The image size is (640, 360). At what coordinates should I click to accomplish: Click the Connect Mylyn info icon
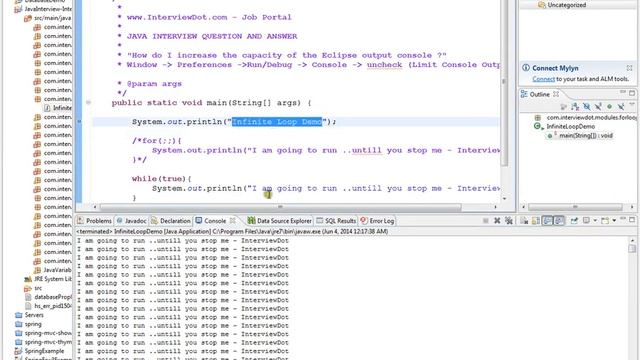coord(526,68)
